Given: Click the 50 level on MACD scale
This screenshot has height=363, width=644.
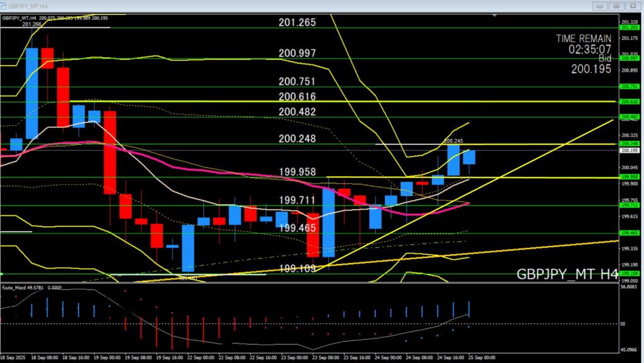Looking at the screenshot, I should [x=623, y=323].
